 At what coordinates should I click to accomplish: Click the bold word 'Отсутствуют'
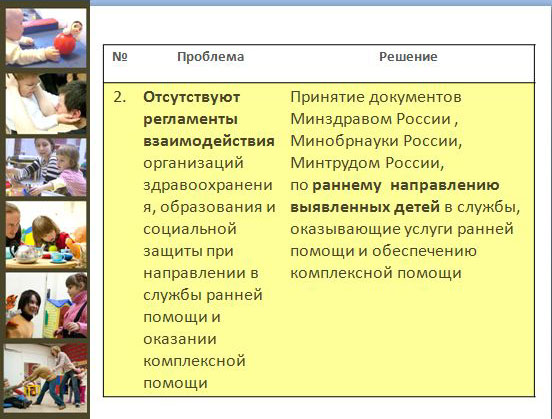pyautogui.click(x=192, y=97)
